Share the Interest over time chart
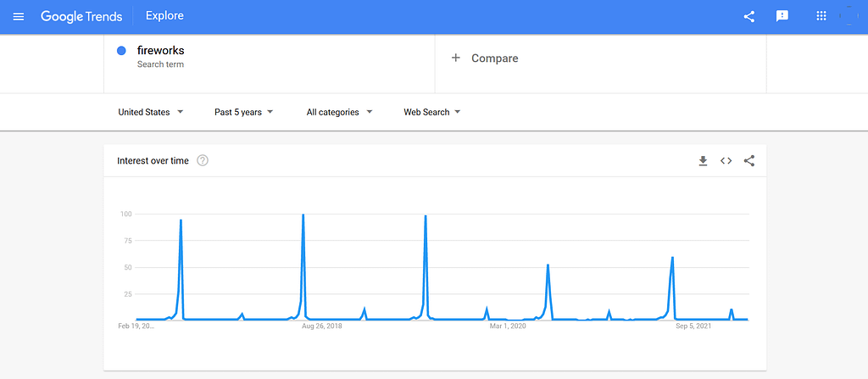 pos(749,161)
